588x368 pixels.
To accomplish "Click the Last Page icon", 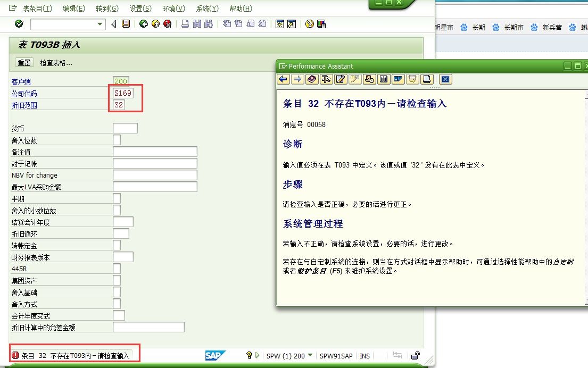I will (262, 24).
